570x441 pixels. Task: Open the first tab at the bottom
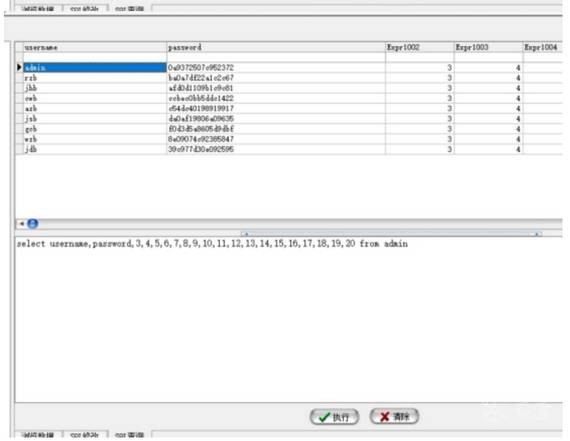[38, 435]
